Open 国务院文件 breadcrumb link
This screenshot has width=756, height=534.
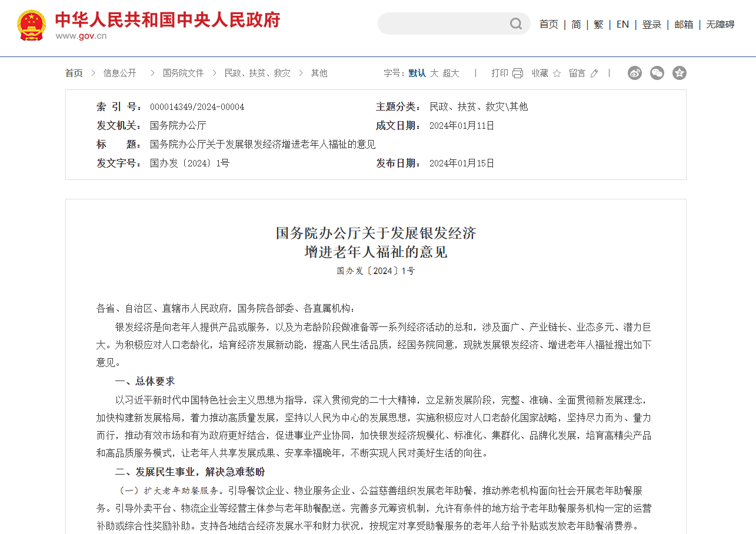(x=183, y=73)
